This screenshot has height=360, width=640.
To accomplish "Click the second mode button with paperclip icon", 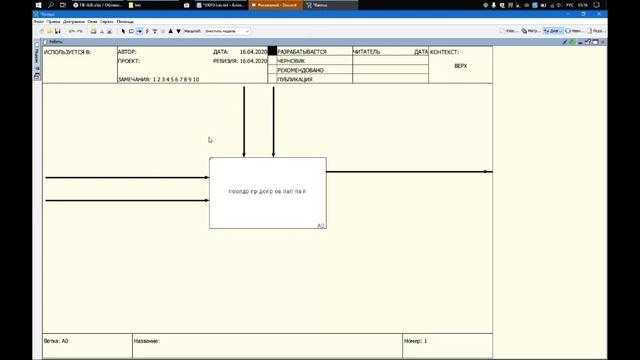I will (531, 31).
